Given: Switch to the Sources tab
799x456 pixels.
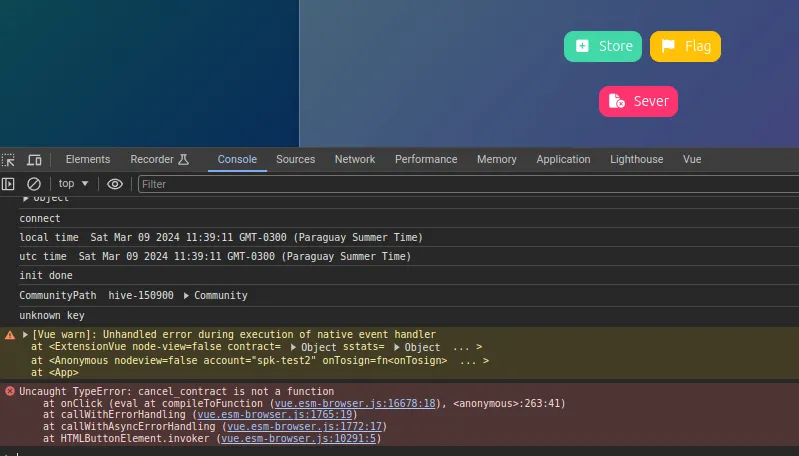Looking at the screenshot, I should (x=296, y=159).
